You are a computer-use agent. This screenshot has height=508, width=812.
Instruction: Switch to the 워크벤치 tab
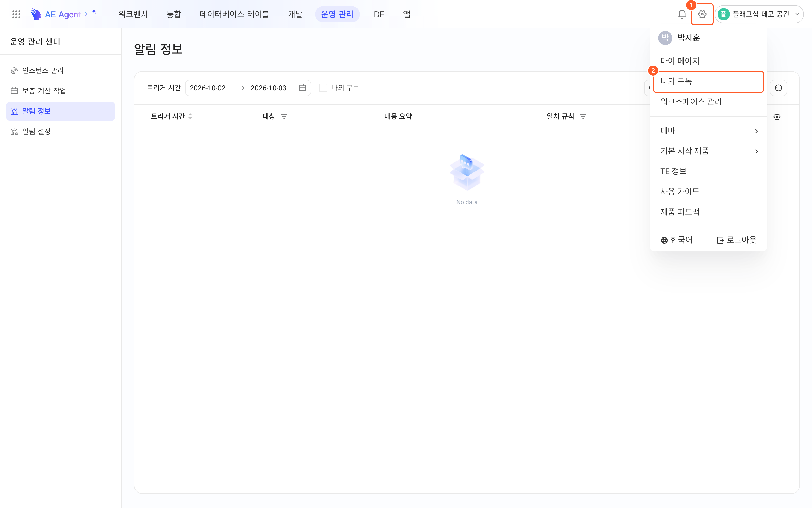[133, 14]
